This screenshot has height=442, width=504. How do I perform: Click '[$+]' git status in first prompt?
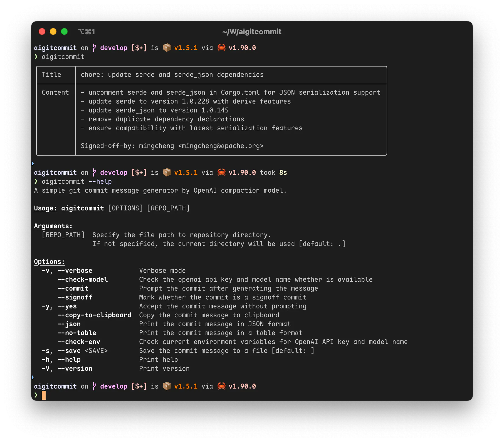click(x=139, y=48)
